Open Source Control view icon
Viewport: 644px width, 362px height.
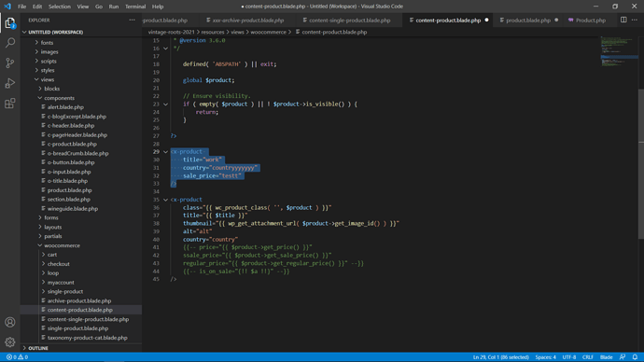coord(10,63)
